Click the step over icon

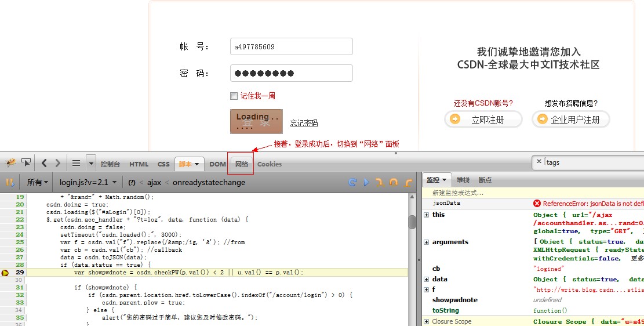tap(394, 182)
